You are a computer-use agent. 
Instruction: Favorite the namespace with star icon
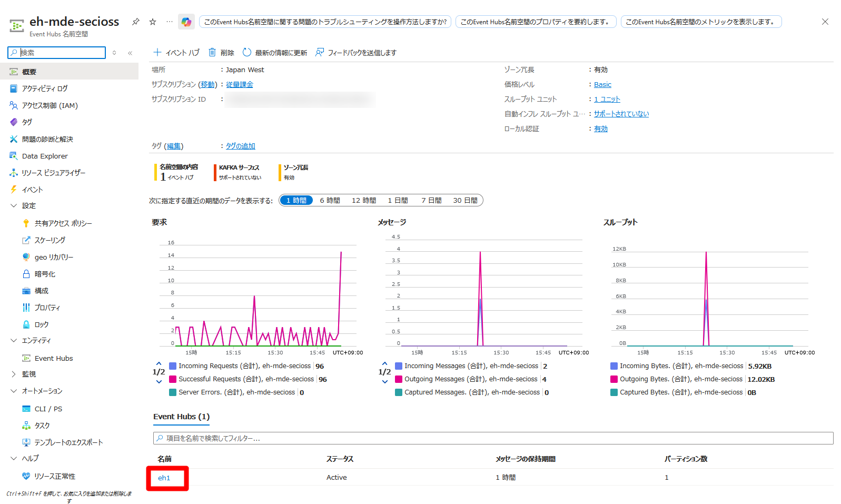pyautogui.click(x=153, y=22)
